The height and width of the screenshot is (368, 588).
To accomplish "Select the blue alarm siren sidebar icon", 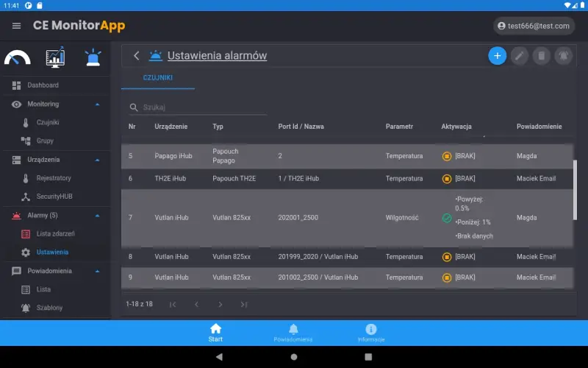I will [93, 57].
